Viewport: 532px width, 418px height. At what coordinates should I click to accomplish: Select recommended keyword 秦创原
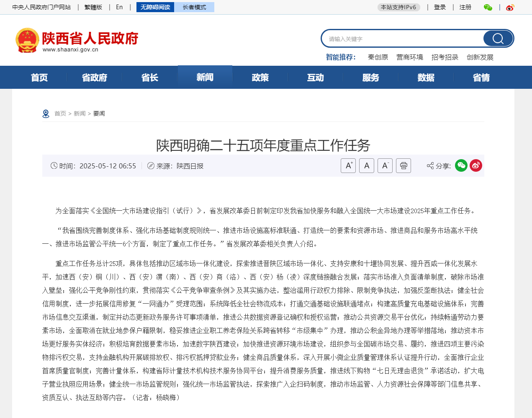[378, 57]
